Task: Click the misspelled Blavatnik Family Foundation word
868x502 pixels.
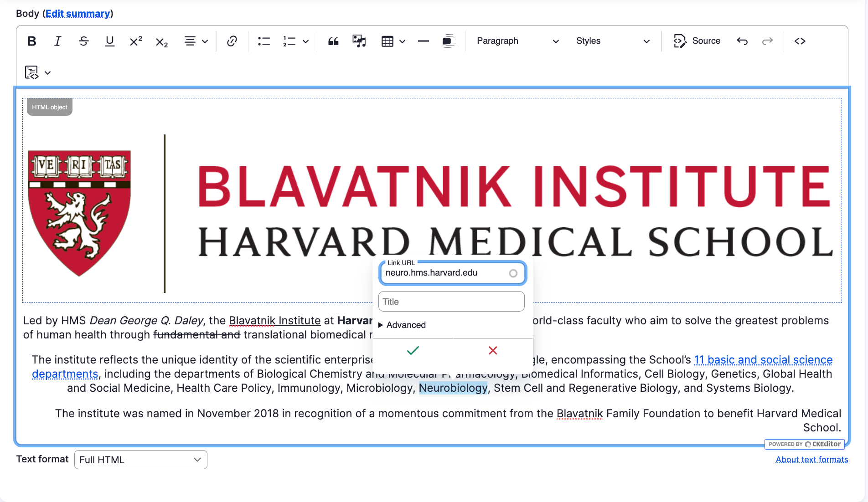Action: [580, 413]
